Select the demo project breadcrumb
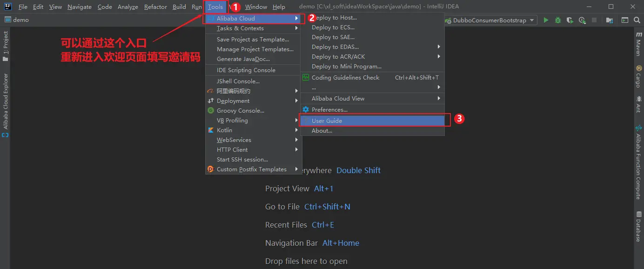 point(17,20)
